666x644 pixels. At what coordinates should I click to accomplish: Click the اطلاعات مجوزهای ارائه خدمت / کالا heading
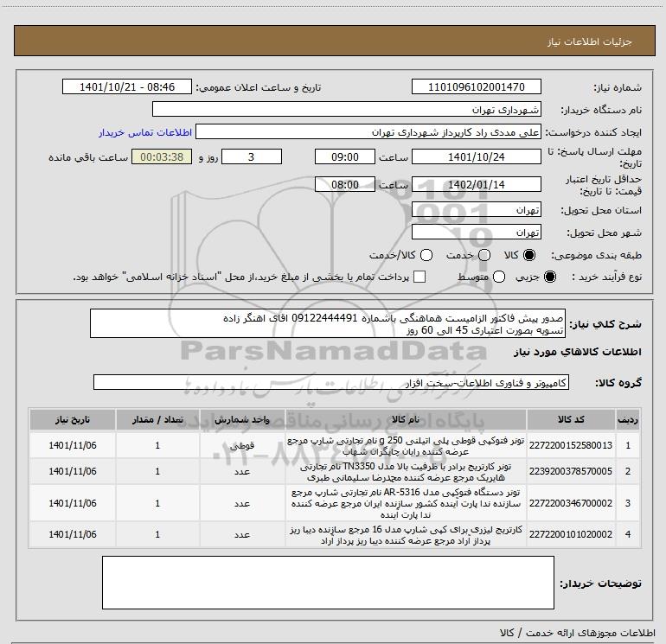[578, 633]
